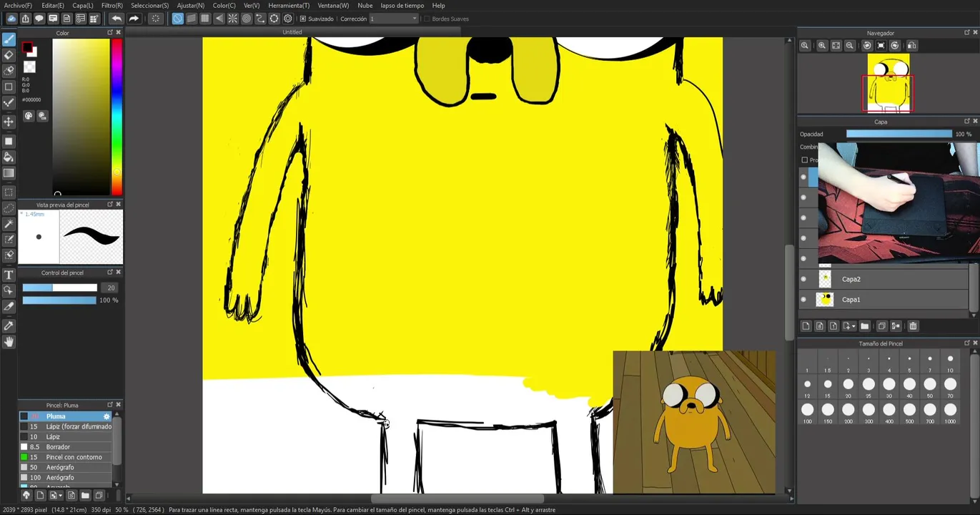Click the Navegador canvas thumbnail preview
The height and width of the screenshot is (515, 980).
(888, 83)
